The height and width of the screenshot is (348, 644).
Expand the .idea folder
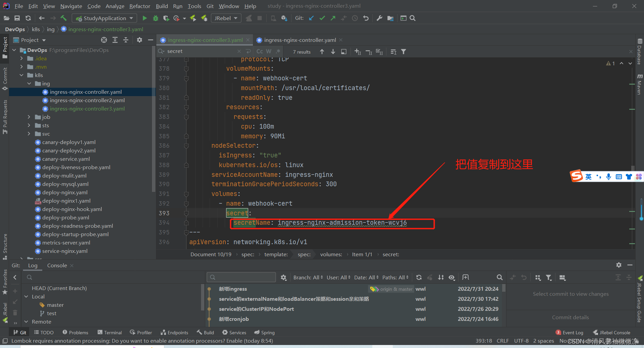coord(21,58)
